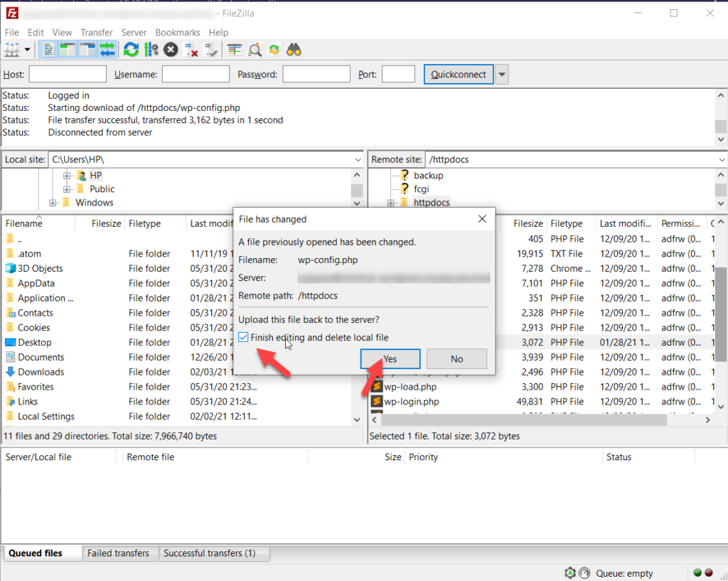Toggle directory comparison icon
Viewport: 728px width, 581px height.
click(255, 49)
